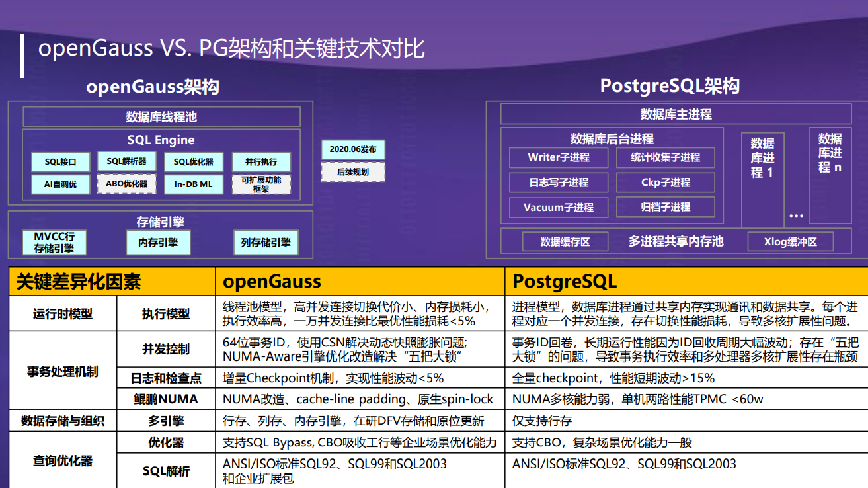Click the cell starting "支持SQL Bypass"
Screen dimensions: 868x488
pyautogui.click(x=360, y=443)
